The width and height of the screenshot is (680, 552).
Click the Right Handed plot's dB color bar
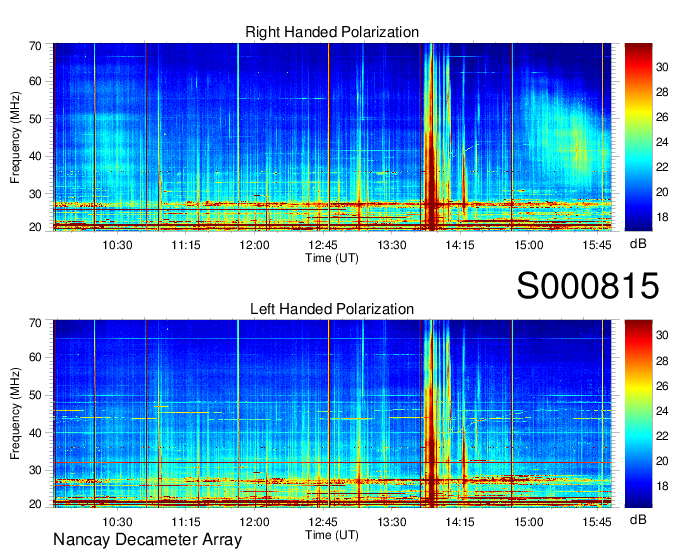tap(638, 137)
